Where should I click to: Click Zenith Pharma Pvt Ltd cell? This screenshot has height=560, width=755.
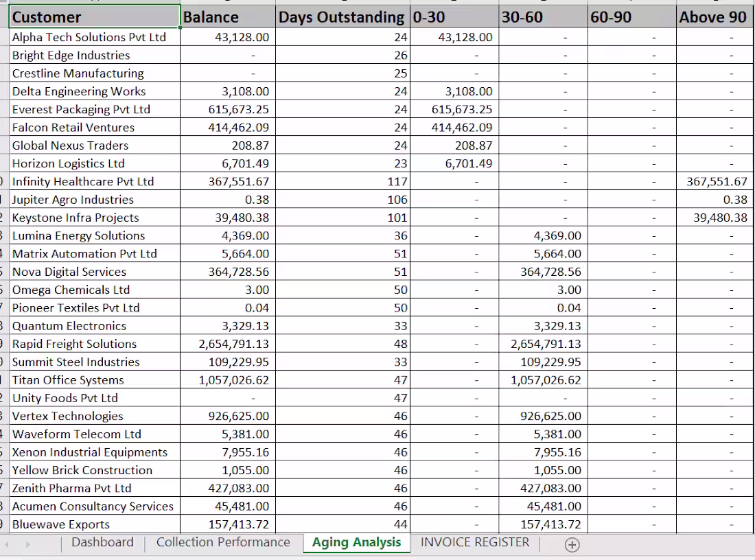click(95, 488)
